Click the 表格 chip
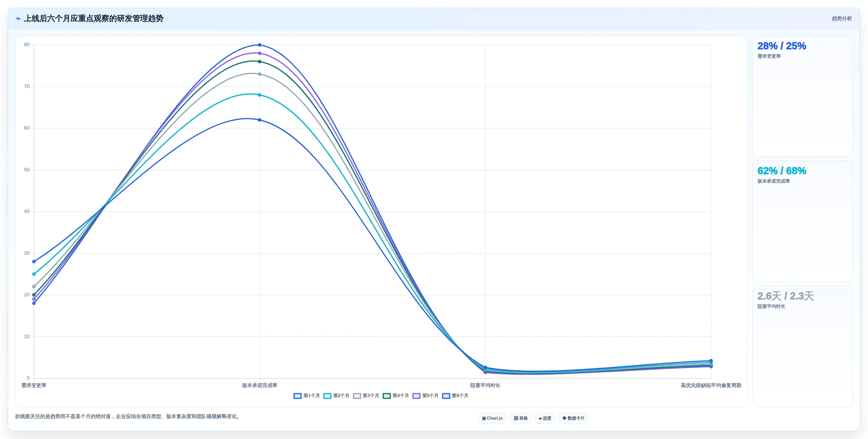 (520, 418)
